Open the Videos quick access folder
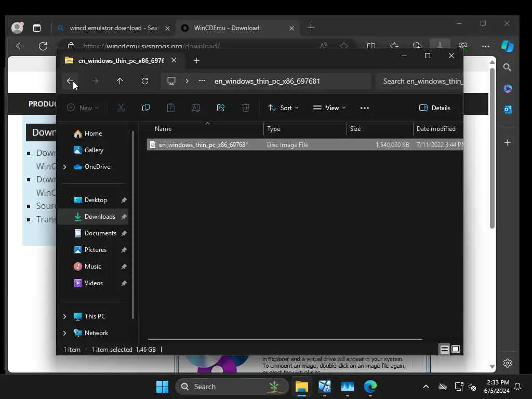 coord(94,283)
